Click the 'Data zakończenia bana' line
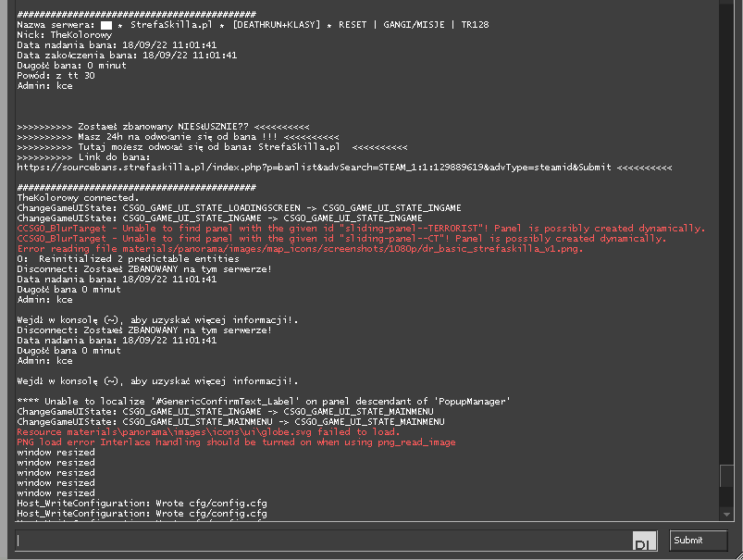Viewport: 743px width, 560px height. (127, 56)
